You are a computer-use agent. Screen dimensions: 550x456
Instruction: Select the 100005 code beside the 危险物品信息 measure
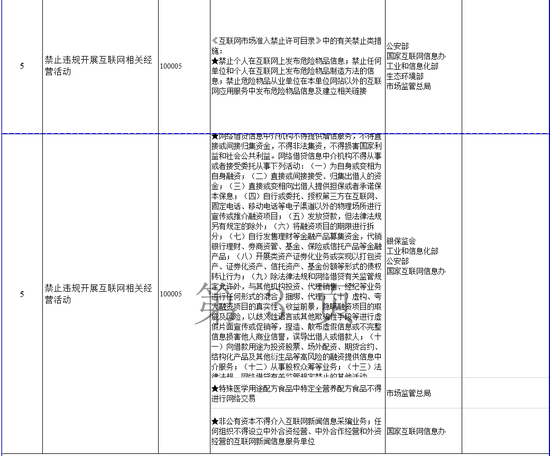tap(171, 66)
